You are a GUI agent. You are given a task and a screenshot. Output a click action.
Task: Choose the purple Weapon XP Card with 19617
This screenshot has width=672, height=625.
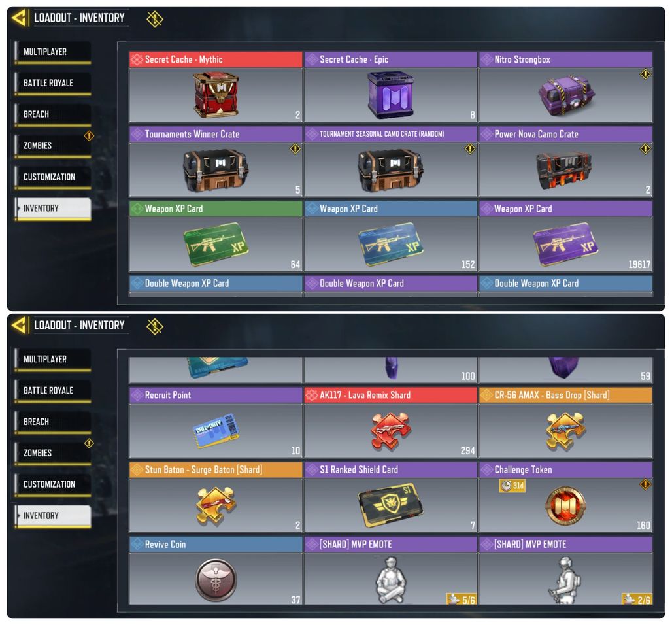tap(565, 244)
